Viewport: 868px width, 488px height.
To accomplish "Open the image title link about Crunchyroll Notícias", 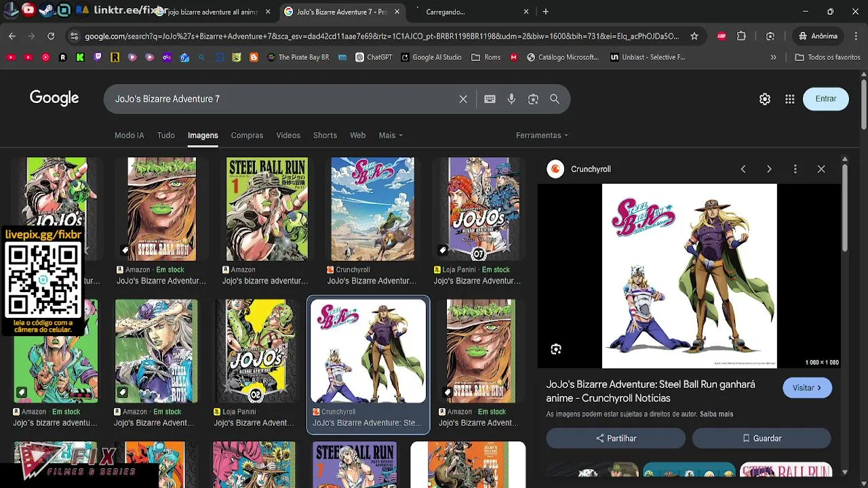I will 650,391.
